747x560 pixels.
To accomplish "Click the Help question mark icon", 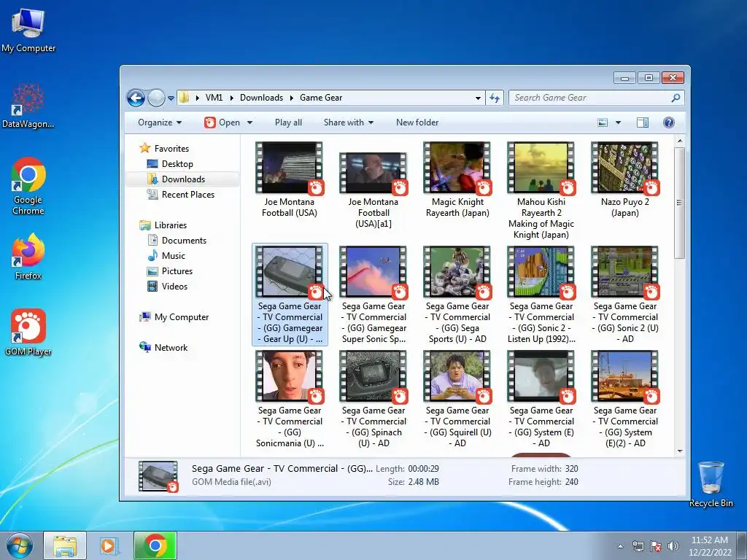I will click(x=669, y=122).
